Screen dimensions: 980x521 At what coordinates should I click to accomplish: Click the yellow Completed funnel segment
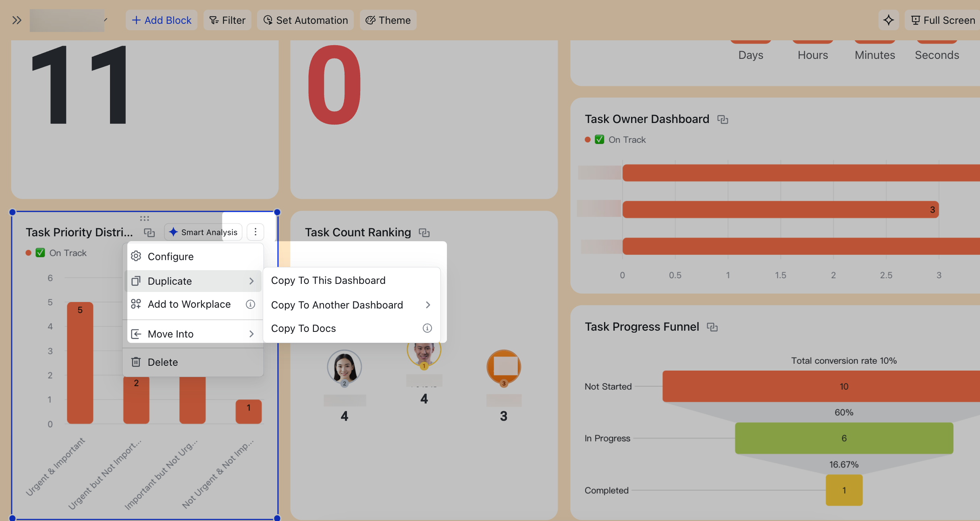coord(844,490)
